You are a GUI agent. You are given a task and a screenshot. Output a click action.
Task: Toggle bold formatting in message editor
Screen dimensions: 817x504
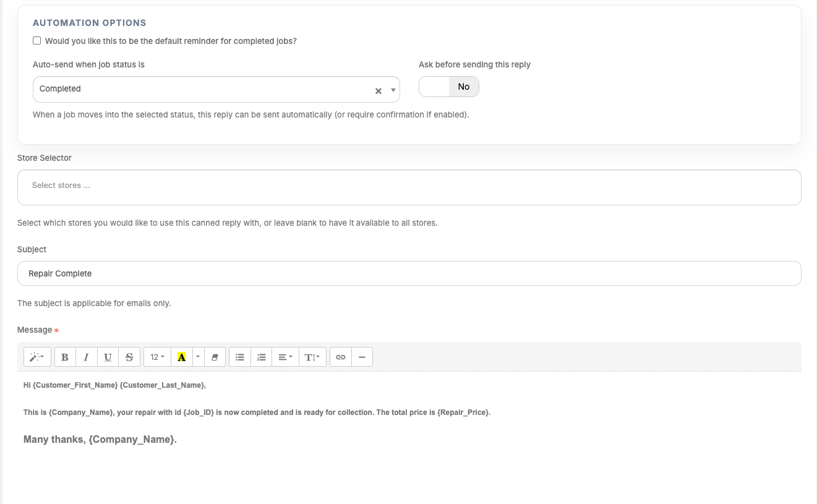[65, 357]
